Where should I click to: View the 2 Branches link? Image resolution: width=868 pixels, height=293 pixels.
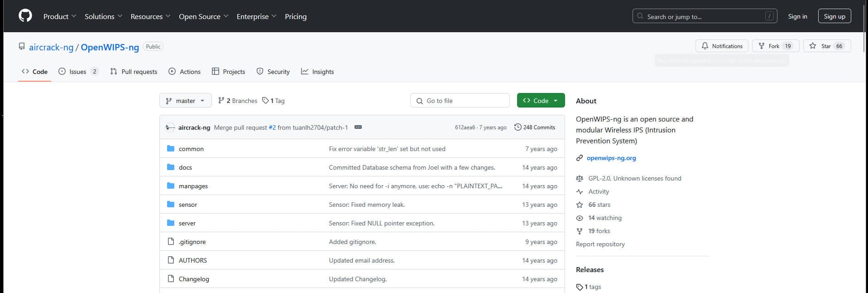(x=238, y=101)
